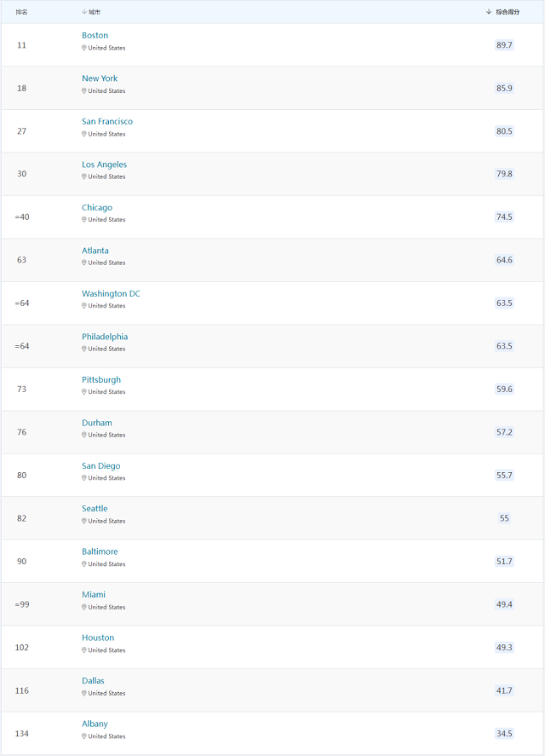This screenshot has height=756, width=545.
Task: Click the 89.7 score badge for Boston
Action: (x=504, y=45)
